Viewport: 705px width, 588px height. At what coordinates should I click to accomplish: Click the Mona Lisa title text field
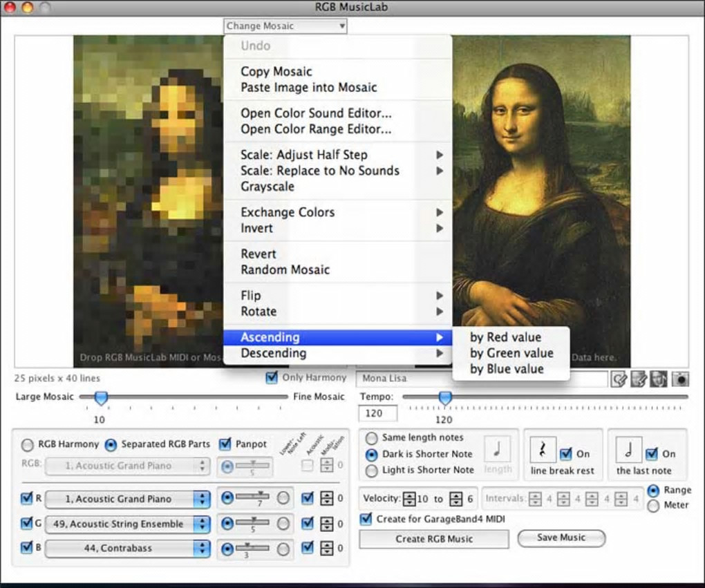[482, 379]
